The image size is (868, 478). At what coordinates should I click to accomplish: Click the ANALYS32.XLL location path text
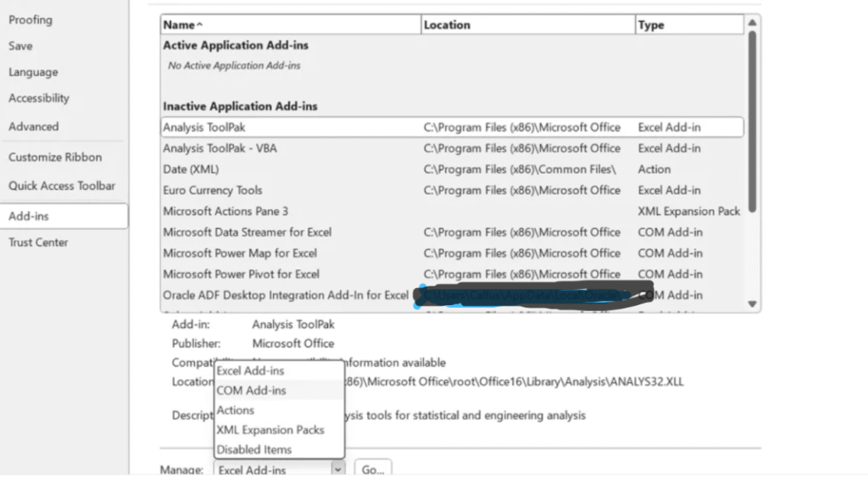(514, 381)
